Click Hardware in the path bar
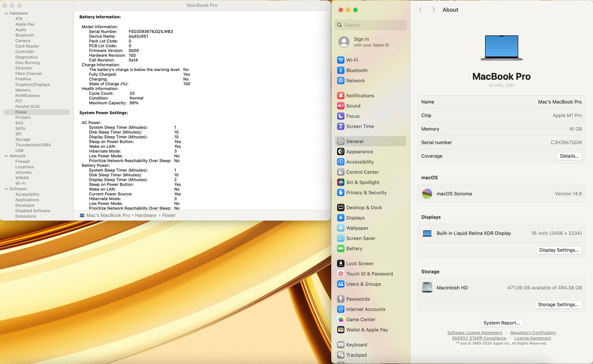Image resolution: width=593 pixels, height=364 pixels. 146,215
